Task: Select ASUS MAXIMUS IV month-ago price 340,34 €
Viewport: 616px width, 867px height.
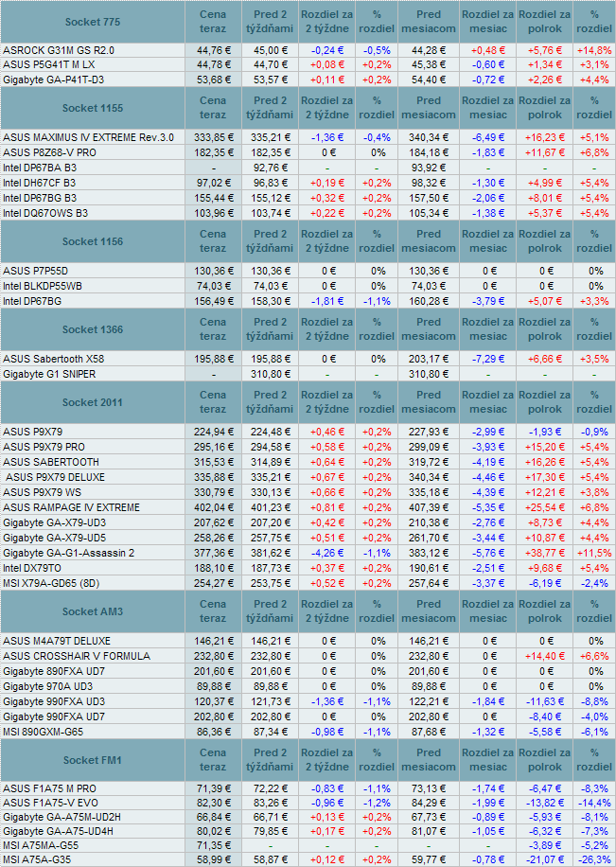Action: click(x=429, y=137)
